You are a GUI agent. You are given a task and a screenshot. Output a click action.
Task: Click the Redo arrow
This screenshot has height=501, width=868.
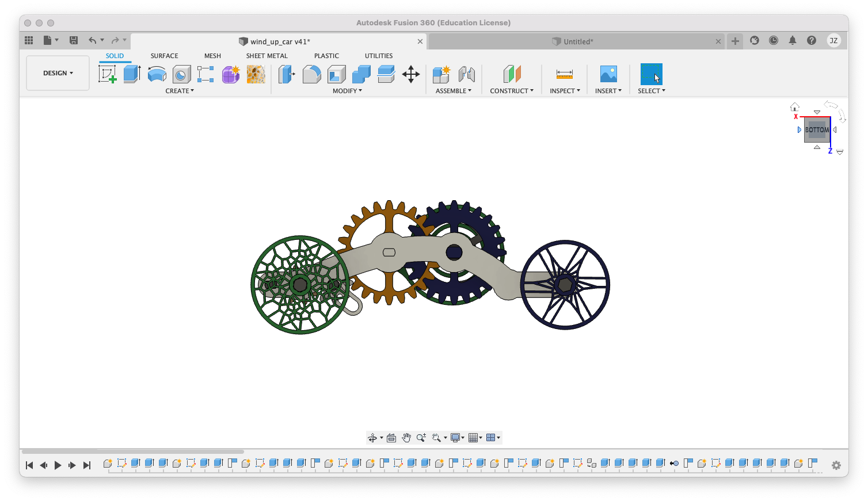pos(115,40)
